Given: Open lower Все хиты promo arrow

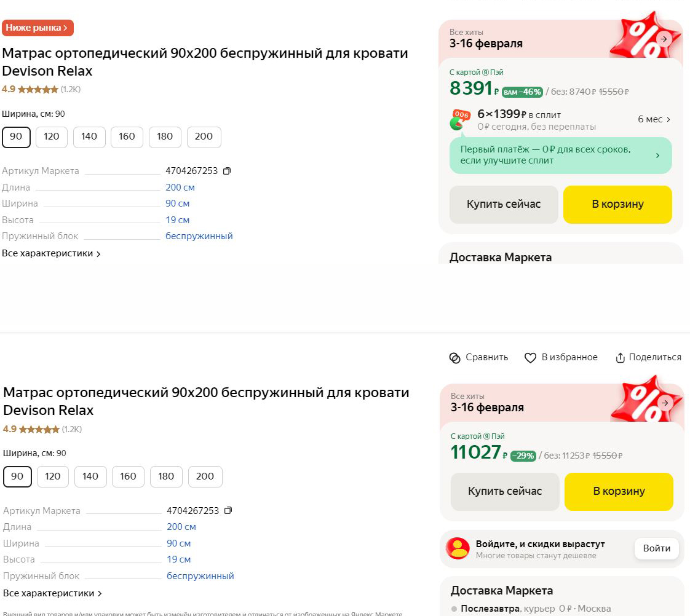Looking at the screenshot, I should point(665,403).
